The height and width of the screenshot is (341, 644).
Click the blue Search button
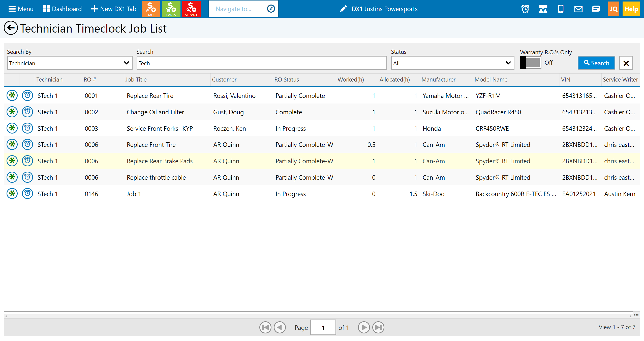point(596,63)
